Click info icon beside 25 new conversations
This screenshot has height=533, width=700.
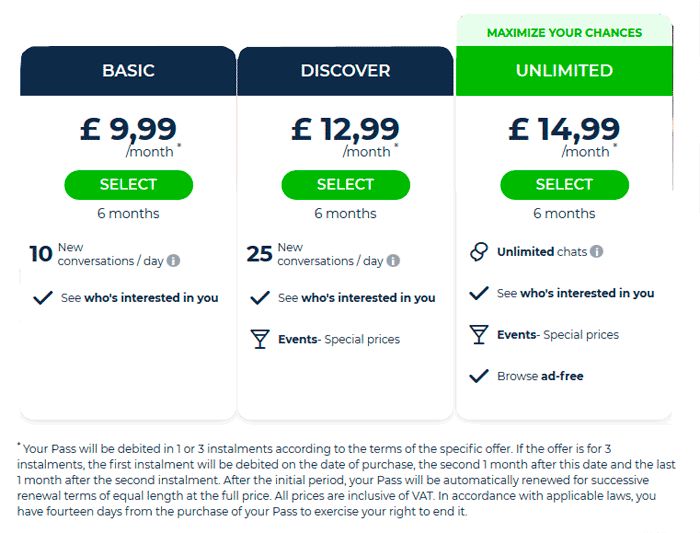tap(393, 260)
